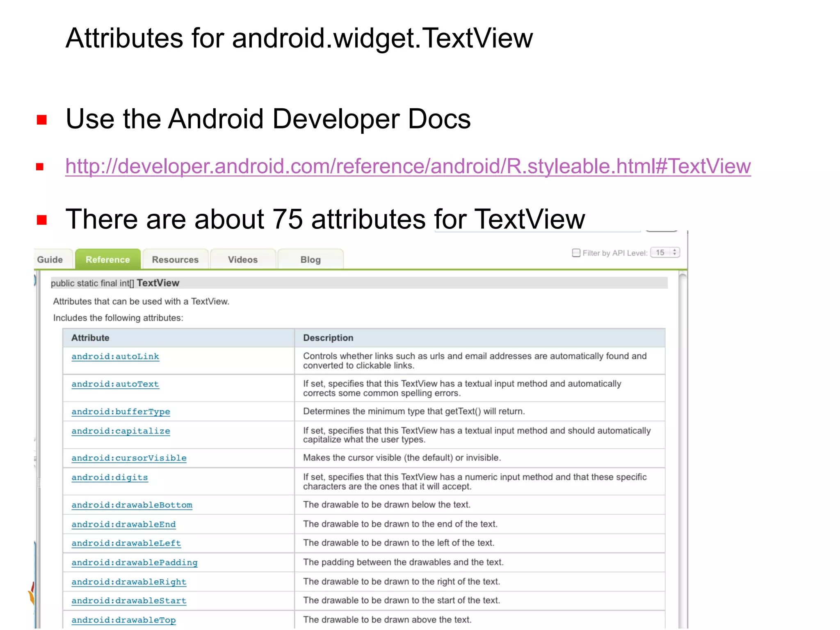This screenshot has width=840, height=630.
Task: Go to android:digits attribute
Action: tap(110, 477)
